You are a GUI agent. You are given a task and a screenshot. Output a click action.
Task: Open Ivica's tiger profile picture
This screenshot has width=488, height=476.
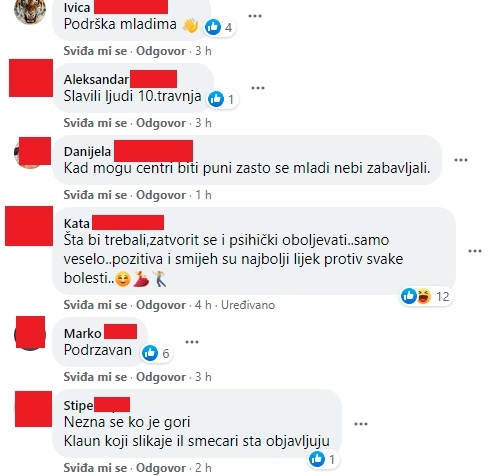point(30,11)
